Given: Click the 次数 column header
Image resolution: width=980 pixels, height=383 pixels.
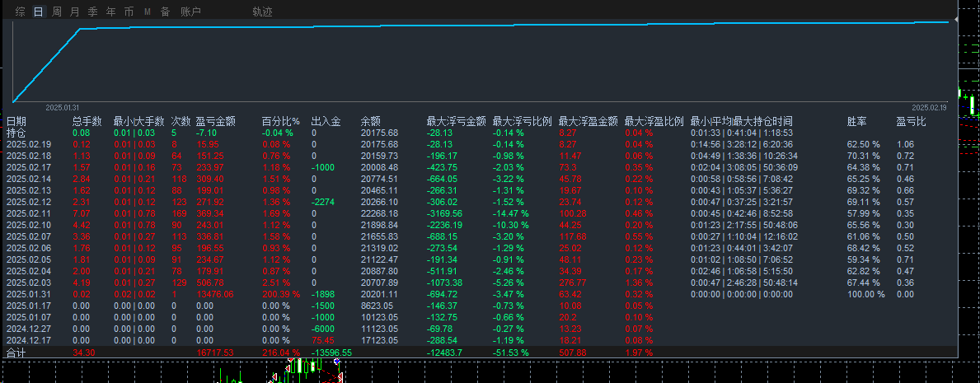Looking at the screenshot, I should click(x=181, y=122).
